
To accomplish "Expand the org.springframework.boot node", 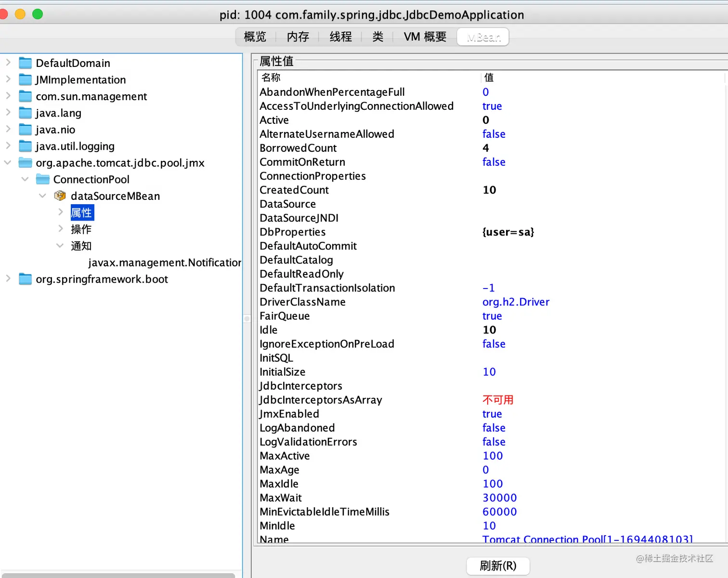I will [8, 278].
